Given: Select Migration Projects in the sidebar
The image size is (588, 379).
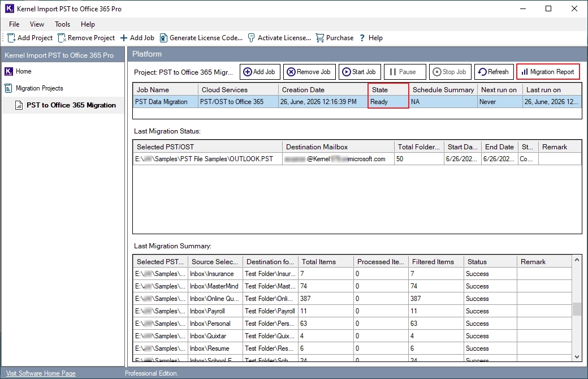Looking at the screenshot, I should 40,88.
